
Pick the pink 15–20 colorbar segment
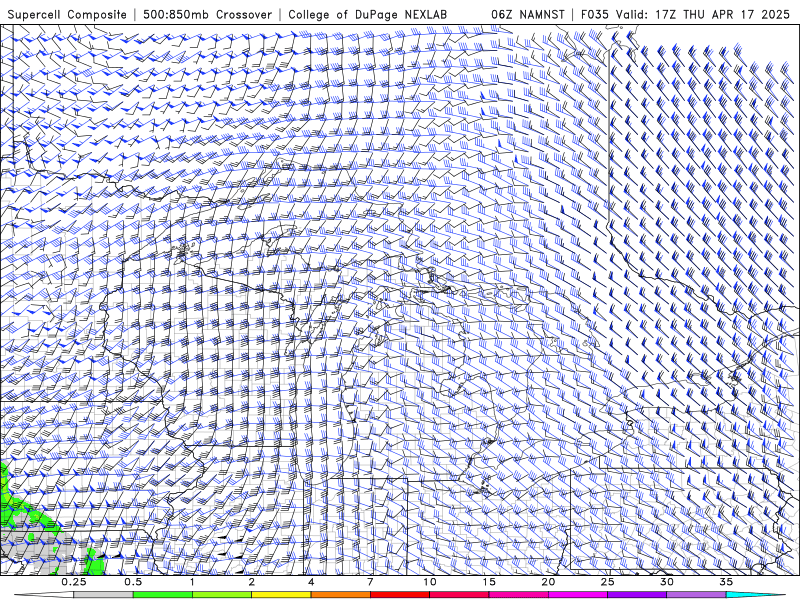518,594
